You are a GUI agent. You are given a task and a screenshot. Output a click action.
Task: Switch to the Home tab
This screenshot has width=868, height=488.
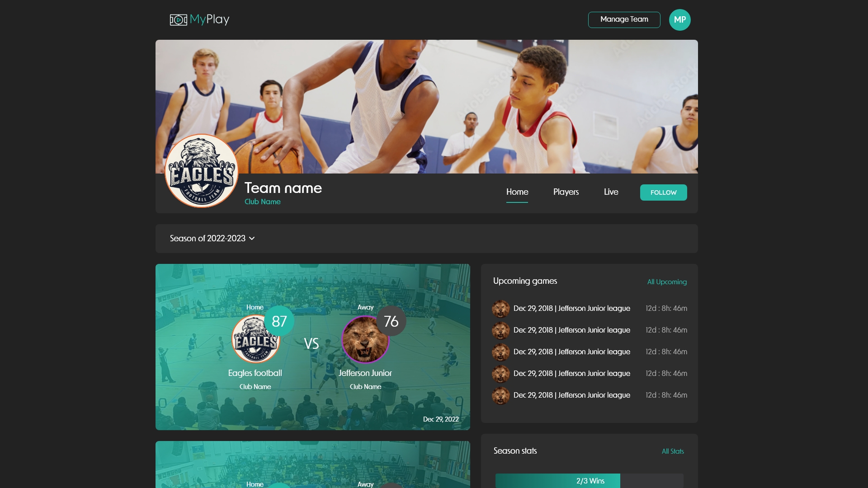(x=517, y=192)
